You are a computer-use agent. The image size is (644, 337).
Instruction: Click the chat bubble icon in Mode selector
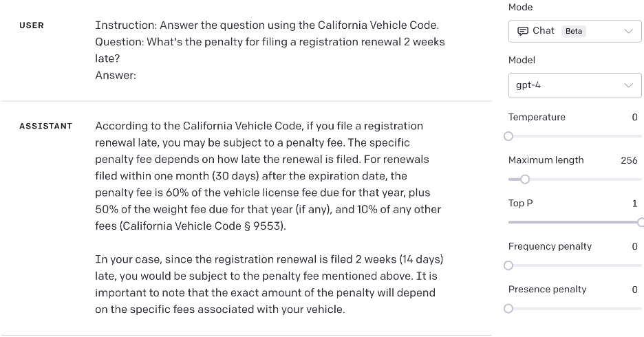[522, 31]
